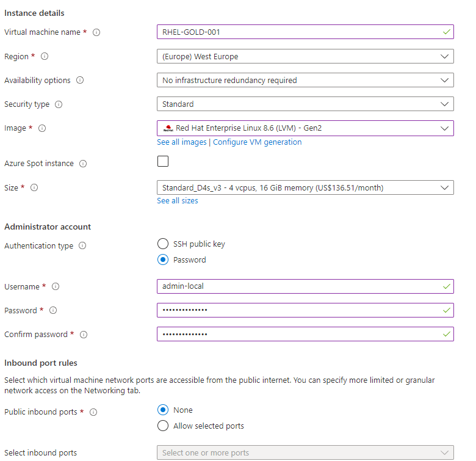The image size is (476, 461).
Task: Open Azure Spot instance info icon
Action: click(x=83, y=164)
